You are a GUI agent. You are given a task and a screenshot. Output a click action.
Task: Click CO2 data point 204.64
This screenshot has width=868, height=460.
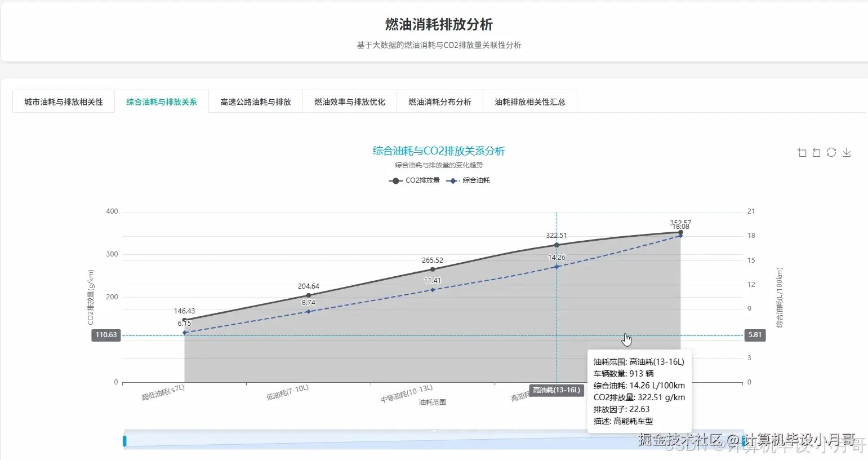pyautogui.click(x=308, y=295)
